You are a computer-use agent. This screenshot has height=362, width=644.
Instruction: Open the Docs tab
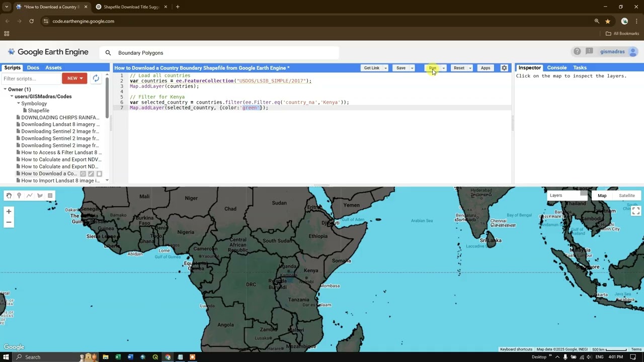coord(33,67)
